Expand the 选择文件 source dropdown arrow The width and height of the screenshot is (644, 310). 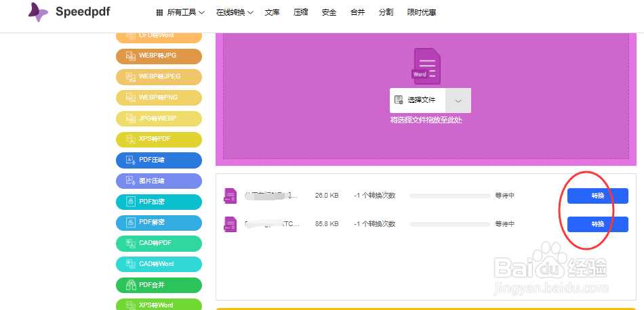click(458, 100)
